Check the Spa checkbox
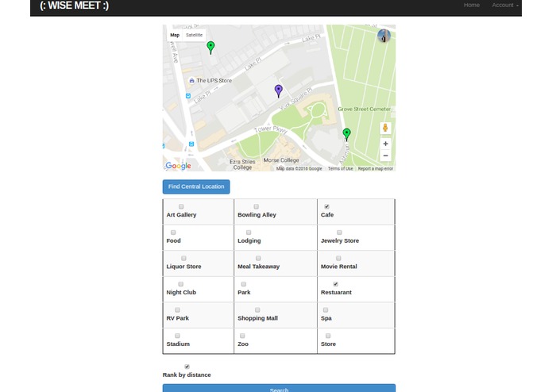552x392 pixels. click(326, 309)
